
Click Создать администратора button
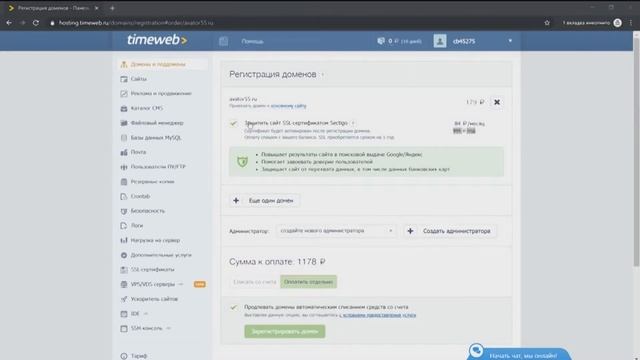[450, 231]
